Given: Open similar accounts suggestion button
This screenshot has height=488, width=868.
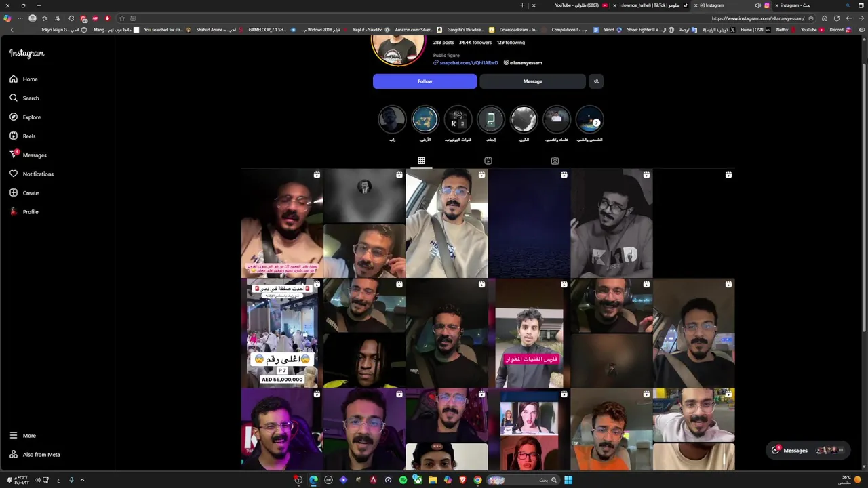Looking at the screenshot, I should coord(596,81).
